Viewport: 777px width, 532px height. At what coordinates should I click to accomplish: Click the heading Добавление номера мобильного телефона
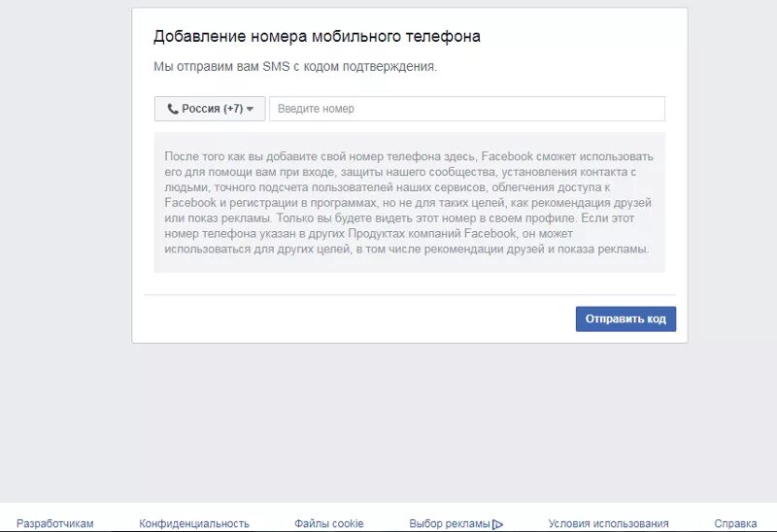click(x=317, y=37)
